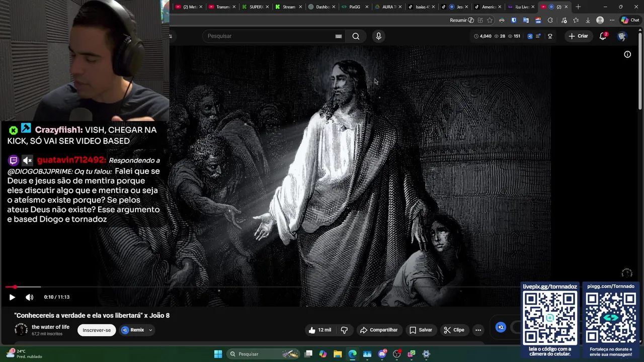
Task: Open browser settings ellipsis menu
Action: 612,20
